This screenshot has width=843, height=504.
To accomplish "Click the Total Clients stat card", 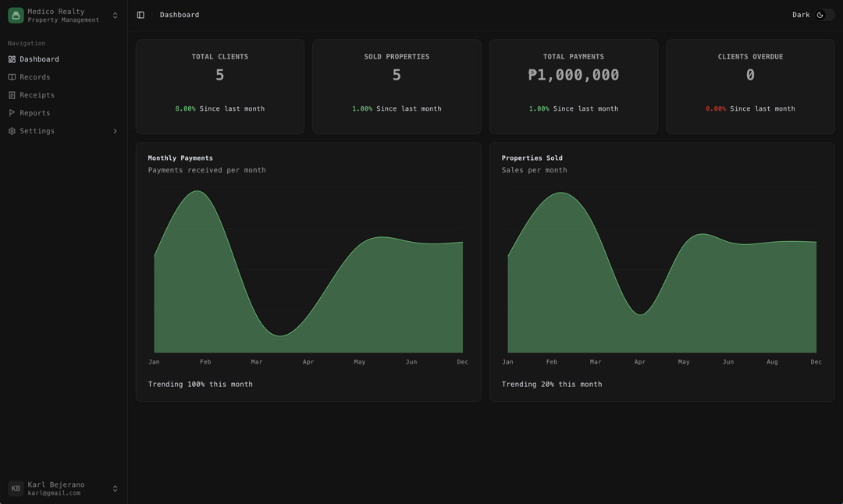I will (220, 87).
